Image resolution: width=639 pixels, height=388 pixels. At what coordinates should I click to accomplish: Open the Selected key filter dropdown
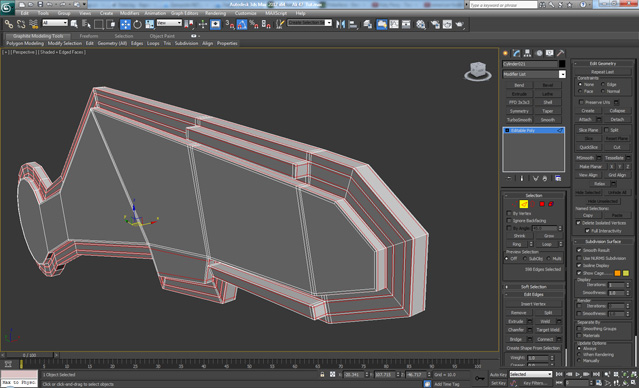point(531,374)
